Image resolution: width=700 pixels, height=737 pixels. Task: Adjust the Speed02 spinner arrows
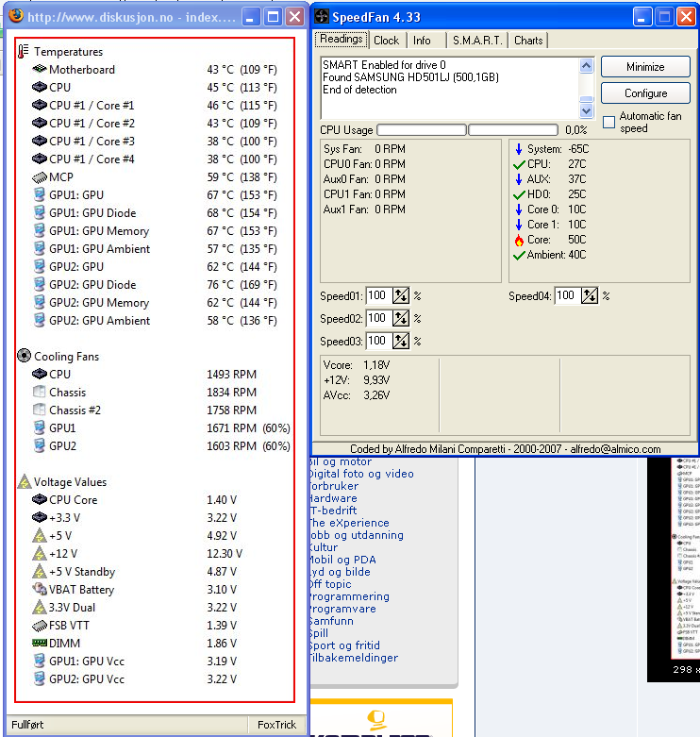click(x=401, y=318)
